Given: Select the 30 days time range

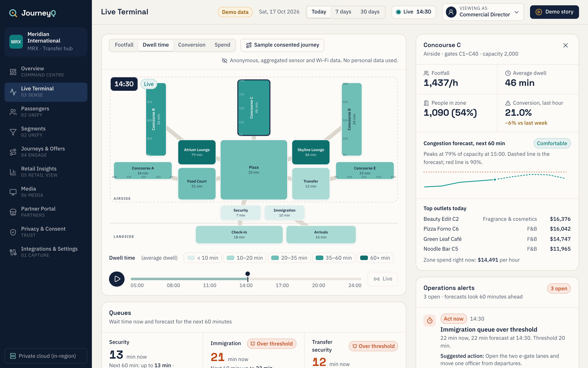Looking at the screenshot, I should 370,12.
